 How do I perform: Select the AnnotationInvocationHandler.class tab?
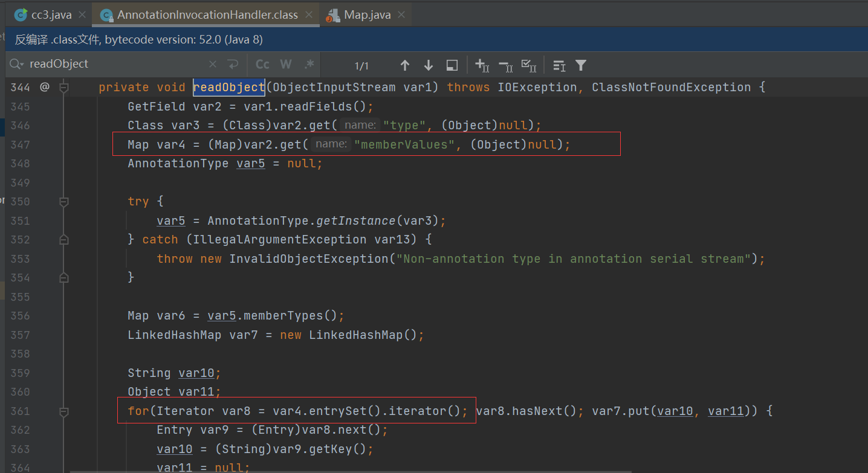coord(207,15)
